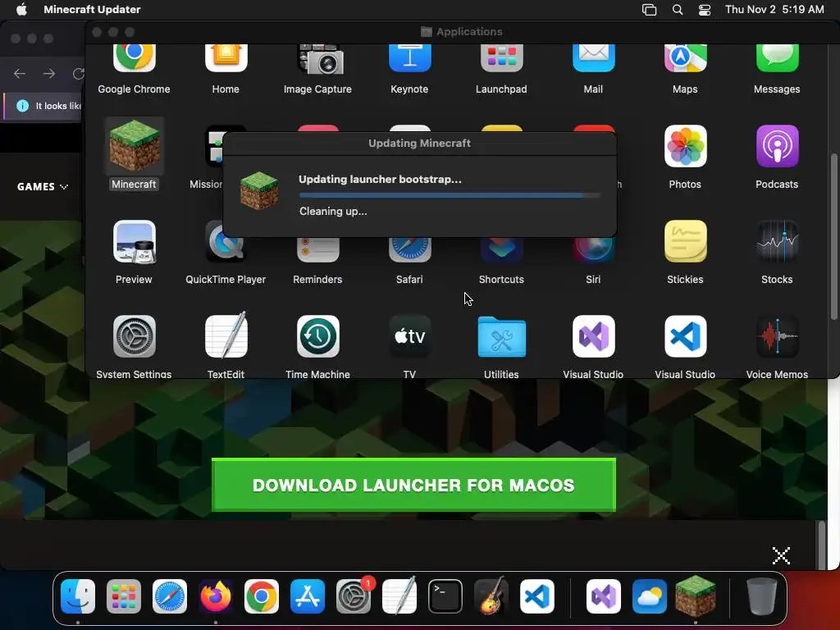840x630 pixels.
Task: Reload the page in browser
Action: point(78,73)
